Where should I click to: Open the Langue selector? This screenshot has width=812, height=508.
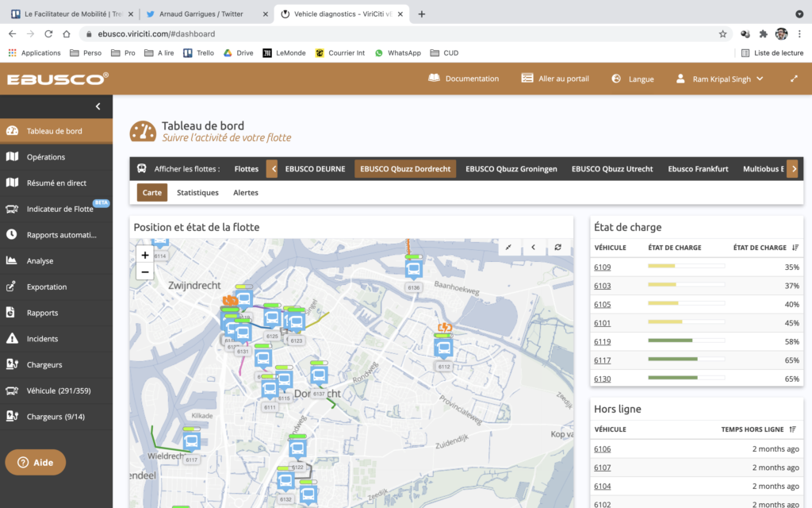pos(632,79)
